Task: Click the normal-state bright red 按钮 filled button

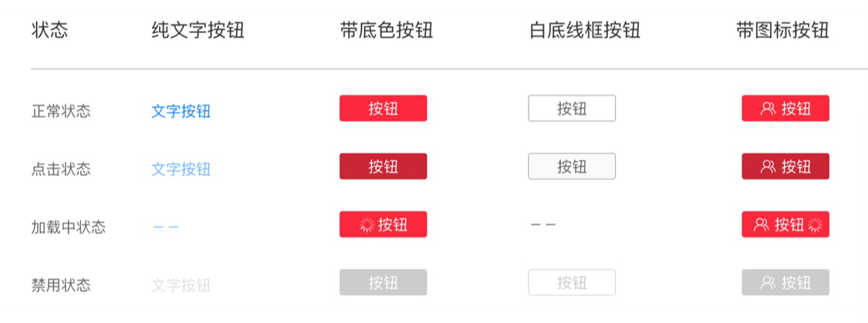Action: point(383,108)
